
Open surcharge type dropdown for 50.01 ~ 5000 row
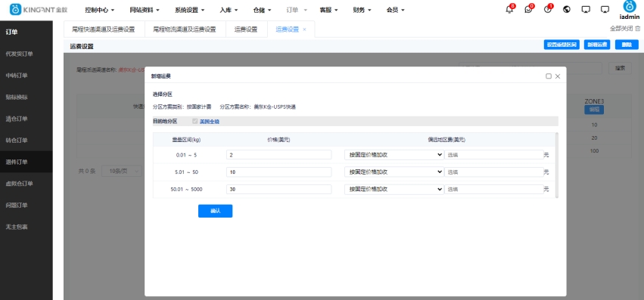(x=394, y=189)
